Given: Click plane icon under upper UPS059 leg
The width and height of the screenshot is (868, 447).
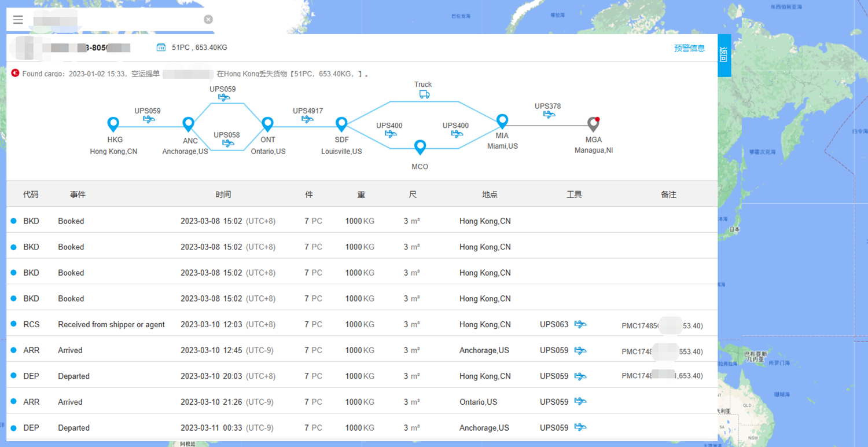Looking at the screenshot, I should click(224, 98).
